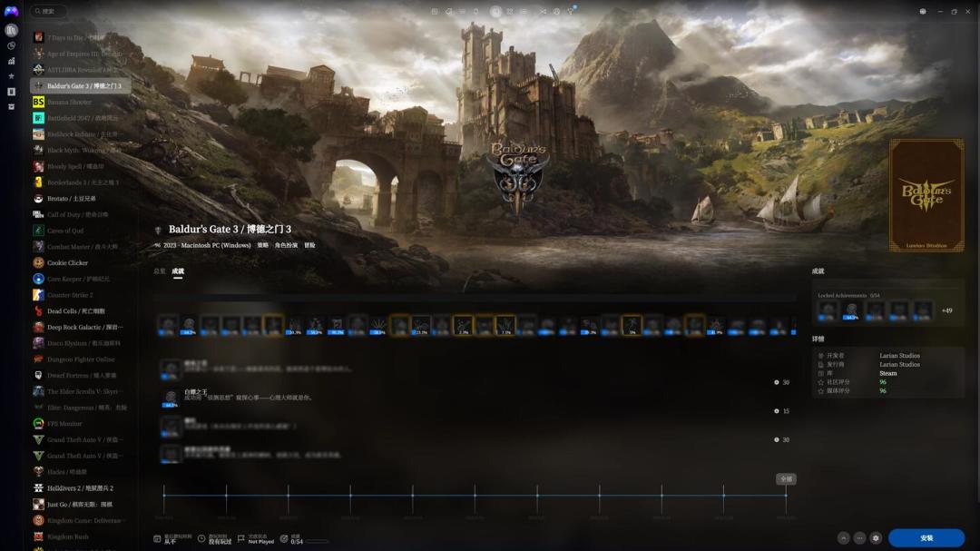Viewport: 980px width, 551px height.
Task: Open settings gear next to install button
Action: point(876,538)
